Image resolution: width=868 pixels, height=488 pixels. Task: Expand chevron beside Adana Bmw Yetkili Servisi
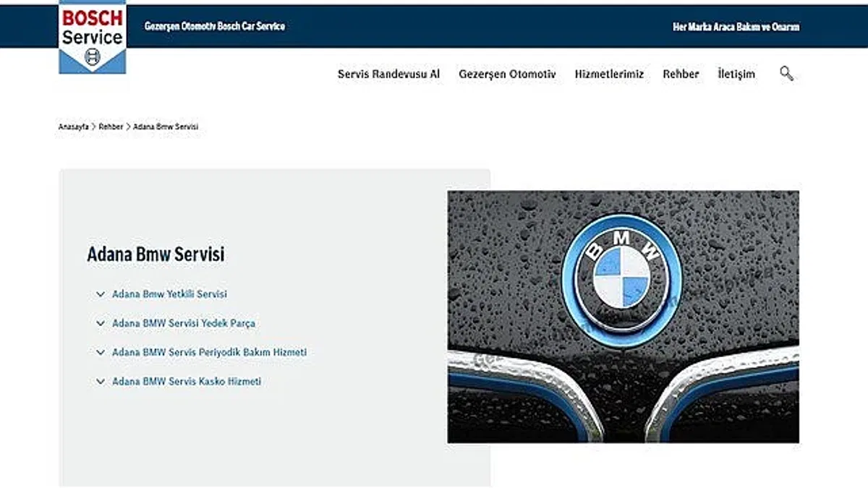pyautogui.click(x=101, y=294)
